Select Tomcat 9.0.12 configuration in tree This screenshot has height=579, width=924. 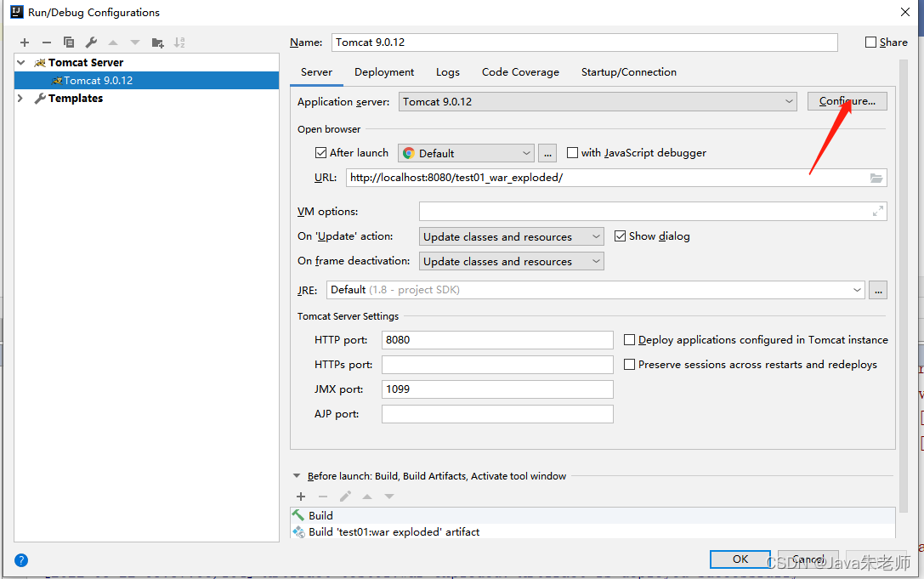146,80
